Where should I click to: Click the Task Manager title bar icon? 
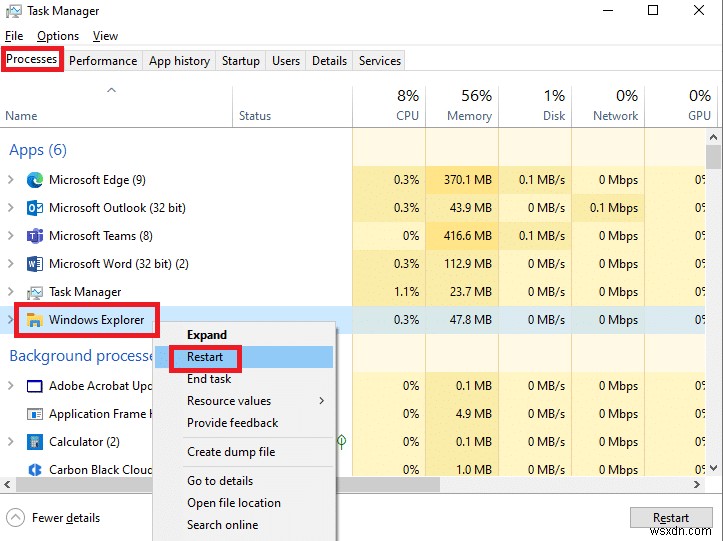14,11
